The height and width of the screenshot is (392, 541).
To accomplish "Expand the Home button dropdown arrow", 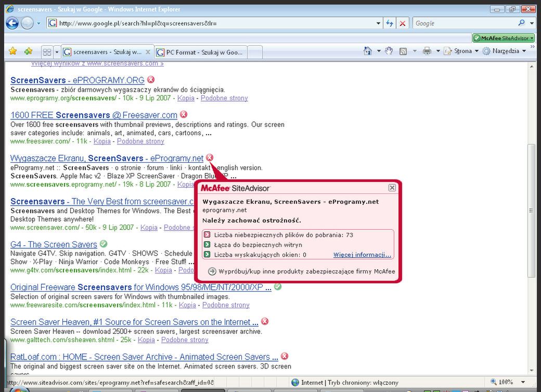I will click(379, 51).
